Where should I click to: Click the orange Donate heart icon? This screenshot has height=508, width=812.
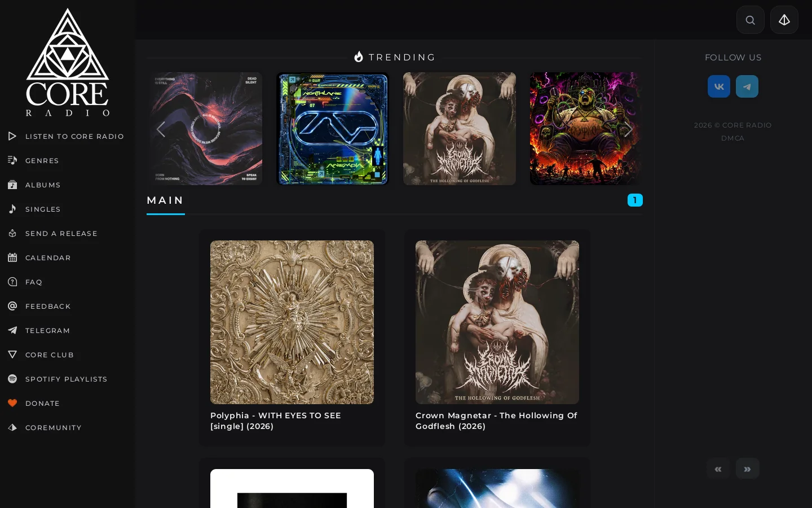(x=12, y=403)
